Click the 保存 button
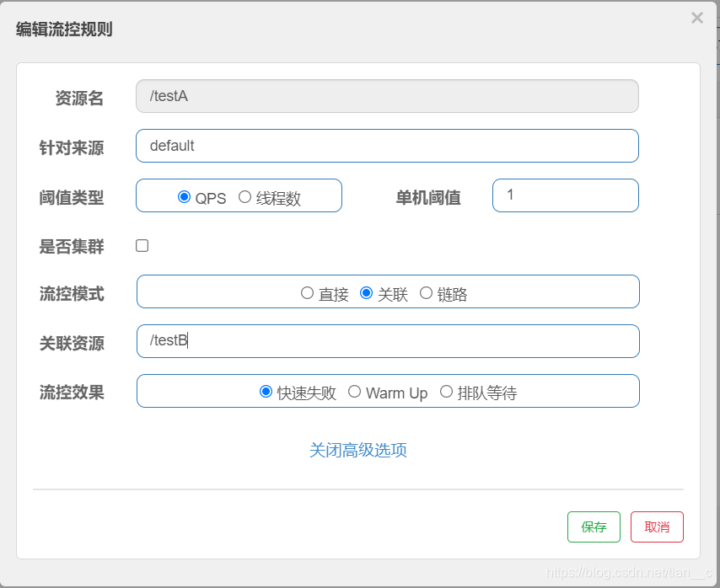This screenshot has height=588, width=720. [x=594, y=527]
